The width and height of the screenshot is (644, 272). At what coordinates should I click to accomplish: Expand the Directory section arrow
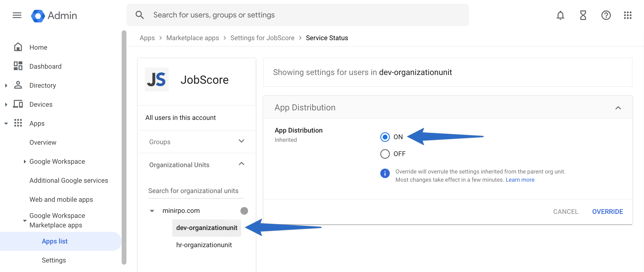tap(6, 85)
